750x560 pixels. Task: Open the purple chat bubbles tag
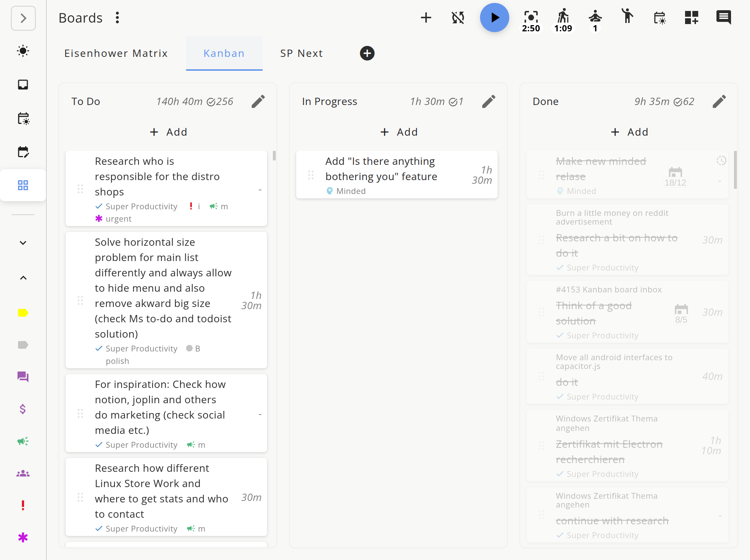click(23, 377)
